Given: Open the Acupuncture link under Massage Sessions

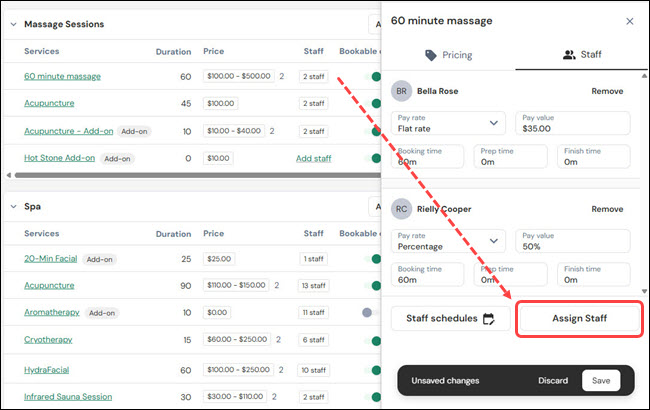Looking at the screenshot, I should point(49,103).
